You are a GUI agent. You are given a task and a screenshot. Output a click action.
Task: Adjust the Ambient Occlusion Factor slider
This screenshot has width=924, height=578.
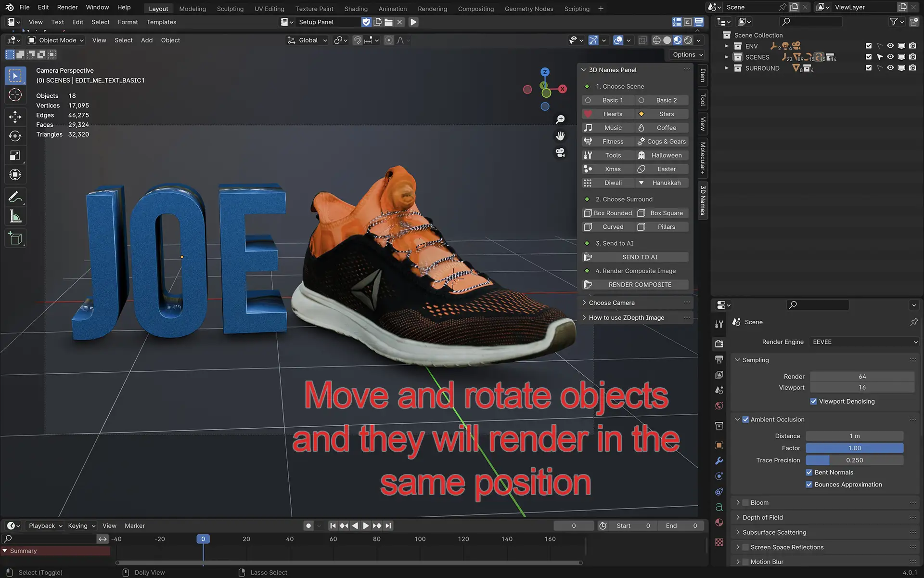point(855,448)
